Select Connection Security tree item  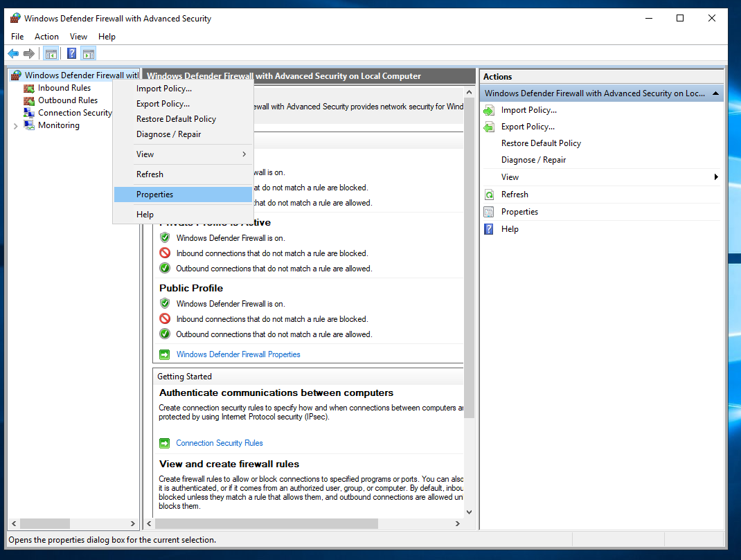pyautogui.click(x=75, y=113)
